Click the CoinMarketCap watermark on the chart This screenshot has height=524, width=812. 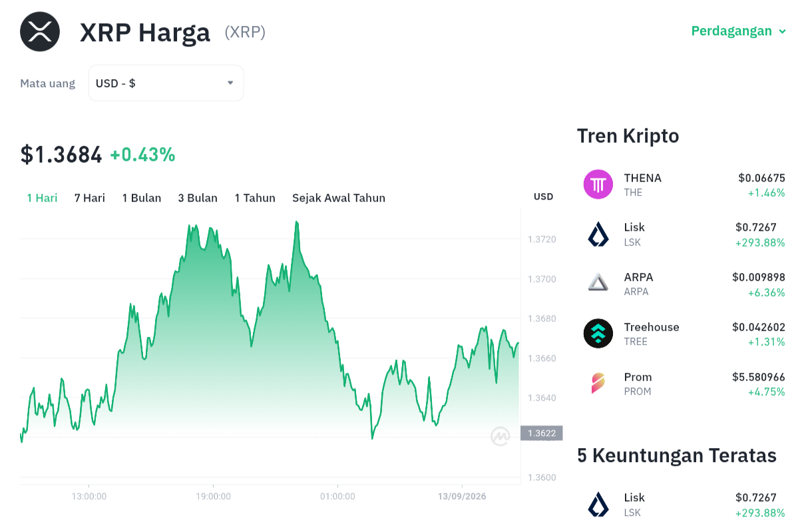tap(500, 436)
